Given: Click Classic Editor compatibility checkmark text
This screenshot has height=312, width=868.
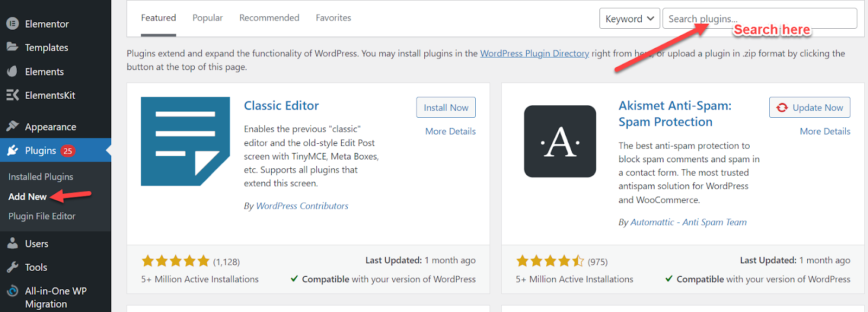Looking at the screenshot, I should [x=383, y=279].
